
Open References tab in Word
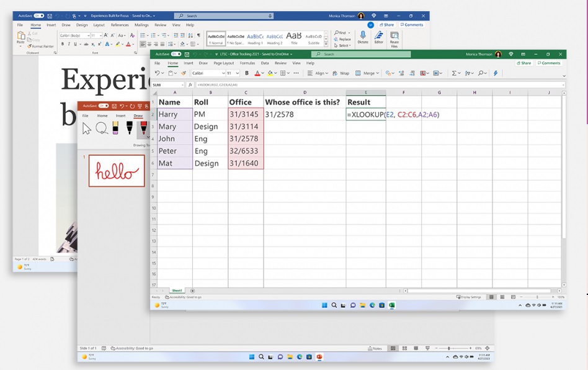click(120, 25)
